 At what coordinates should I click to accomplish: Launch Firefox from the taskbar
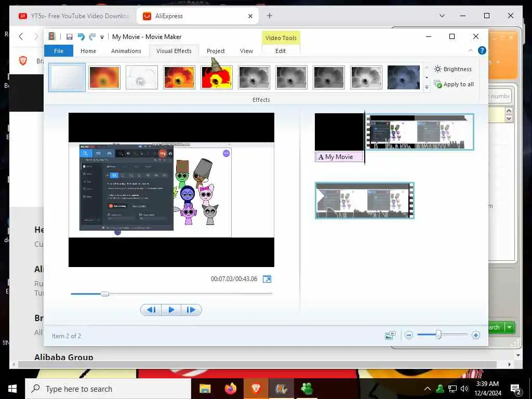click(x=230, y=389)
